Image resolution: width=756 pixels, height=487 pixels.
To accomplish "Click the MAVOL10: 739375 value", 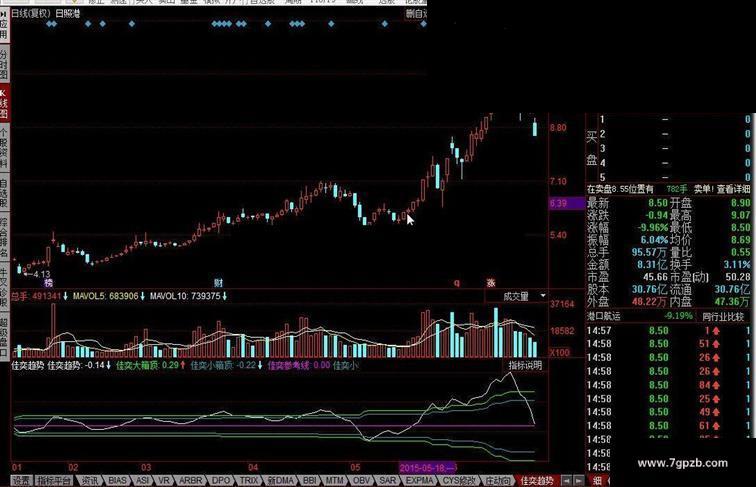I will click(189, 296).
